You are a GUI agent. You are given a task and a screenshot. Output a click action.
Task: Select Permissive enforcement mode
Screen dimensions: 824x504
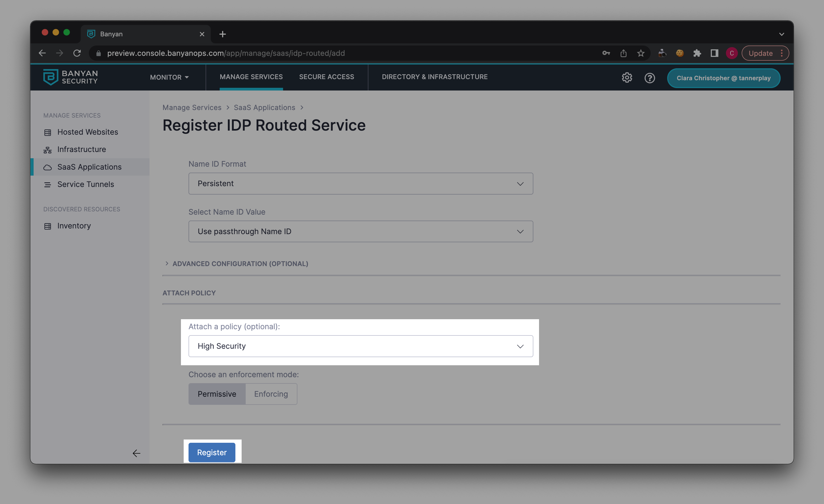pos(217,394)
